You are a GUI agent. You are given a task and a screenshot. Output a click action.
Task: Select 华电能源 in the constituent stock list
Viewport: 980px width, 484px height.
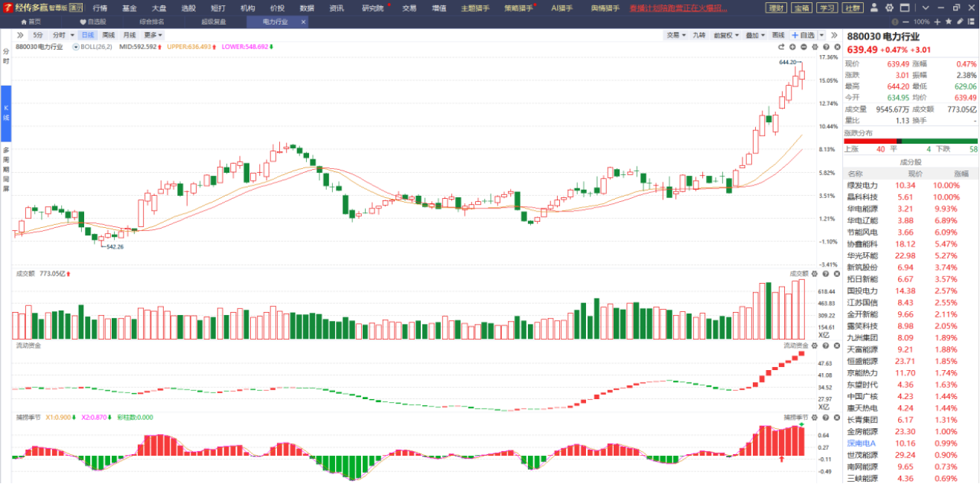(x=862, y=208)
